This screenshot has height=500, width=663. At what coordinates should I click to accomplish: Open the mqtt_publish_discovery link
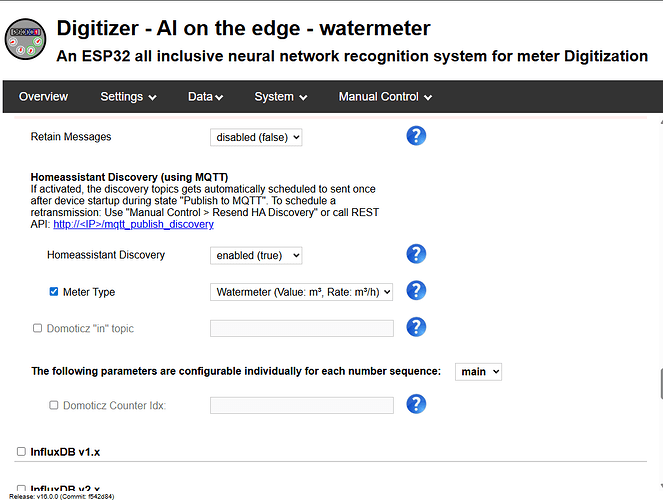pos(134,224)
